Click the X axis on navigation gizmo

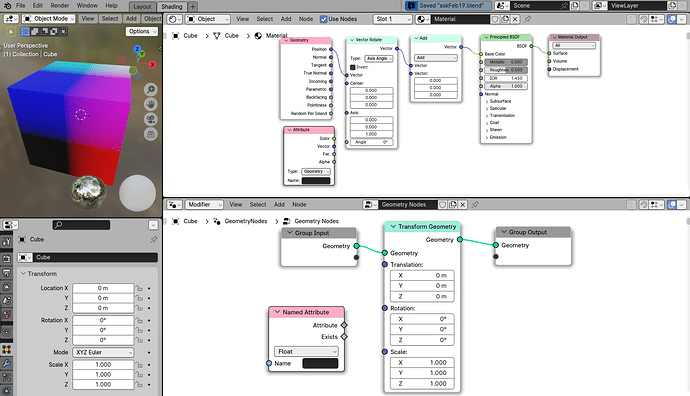pos(152,65)
